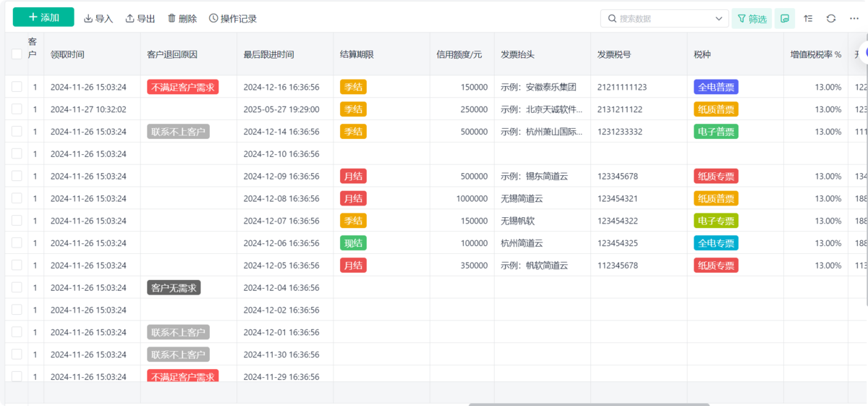Image resolution: width=868 pixels, height=406 pixels.
Task: Check the row followed up 2024-12-10 16:36:56
Action: pos(17,153)
